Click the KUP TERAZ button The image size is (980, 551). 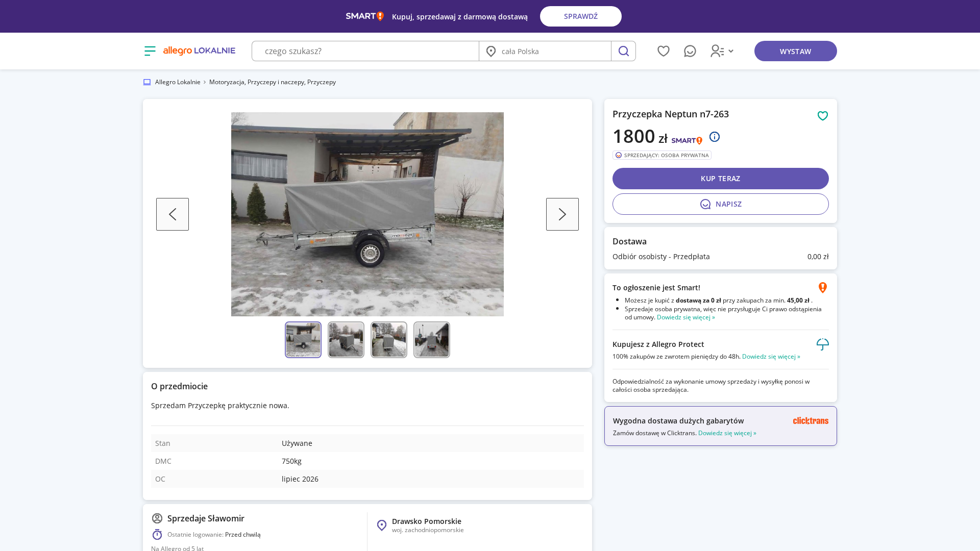pos(720,178)
